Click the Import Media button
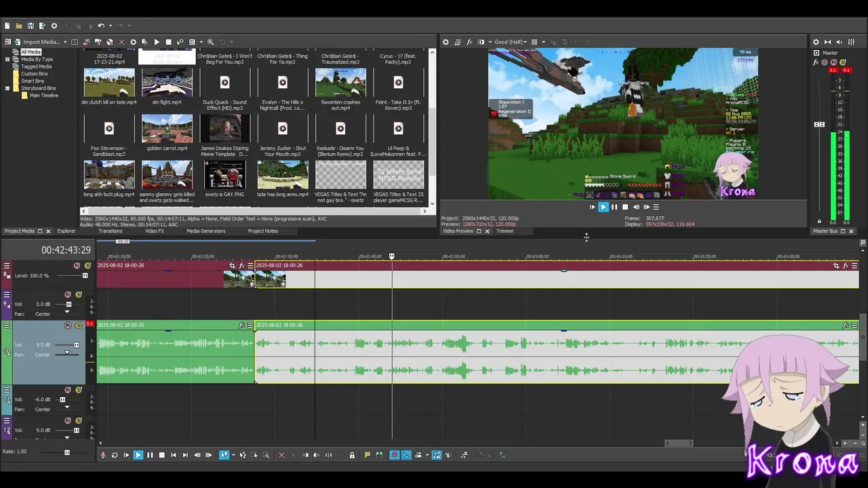 coord(37,42)
